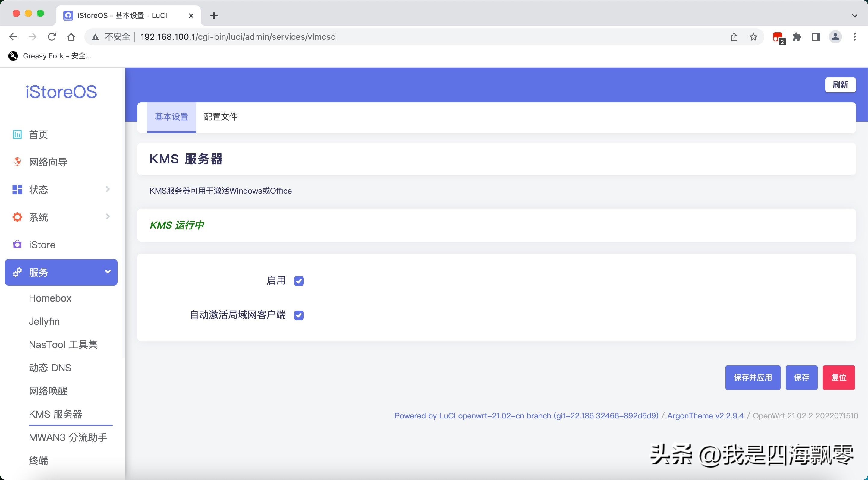
Task: Expand the 状态 sidebar menu chevron
Action: point(108,189)
